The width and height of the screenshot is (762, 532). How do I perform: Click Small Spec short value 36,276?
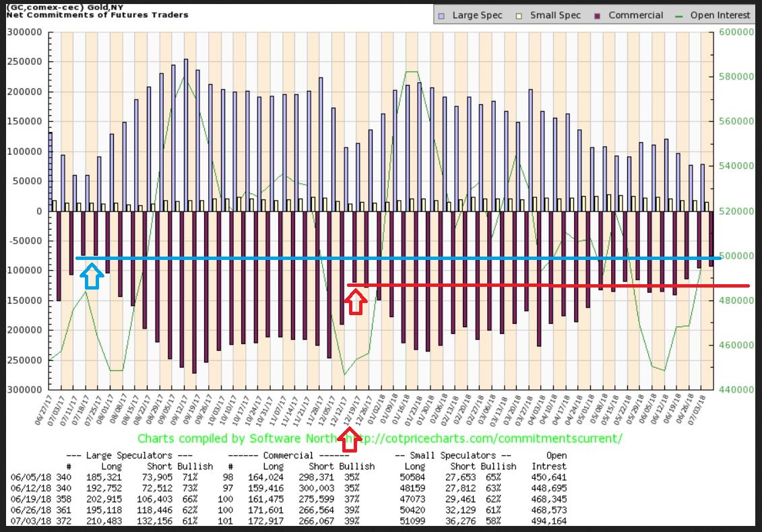point(461,521)
